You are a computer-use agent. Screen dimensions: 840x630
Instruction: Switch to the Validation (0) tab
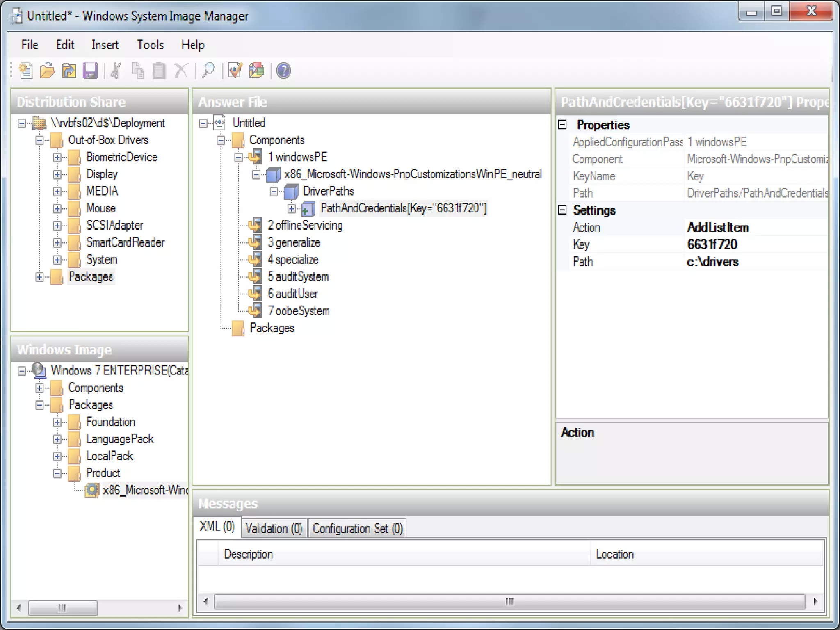pos(274,529)
